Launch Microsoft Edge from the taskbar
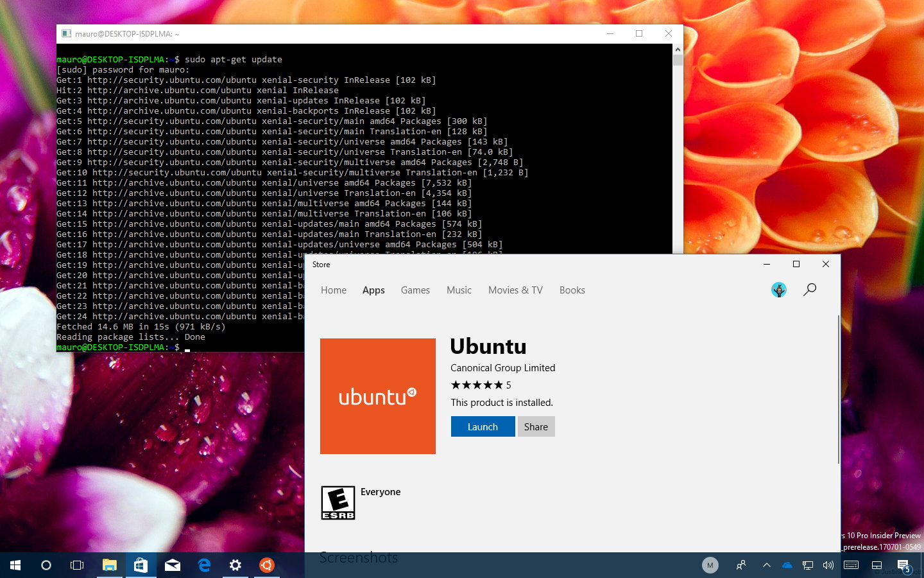 click(x=204, y=565)
